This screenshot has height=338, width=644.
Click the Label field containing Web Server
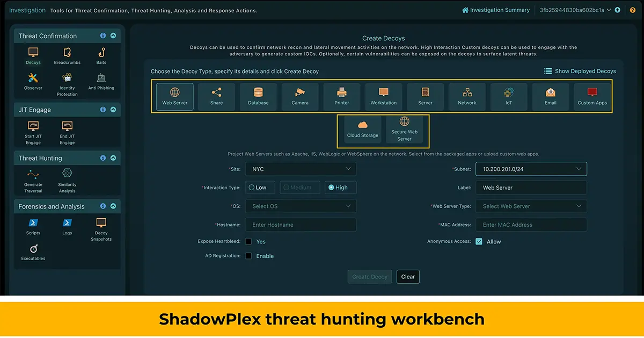[531, 188]
